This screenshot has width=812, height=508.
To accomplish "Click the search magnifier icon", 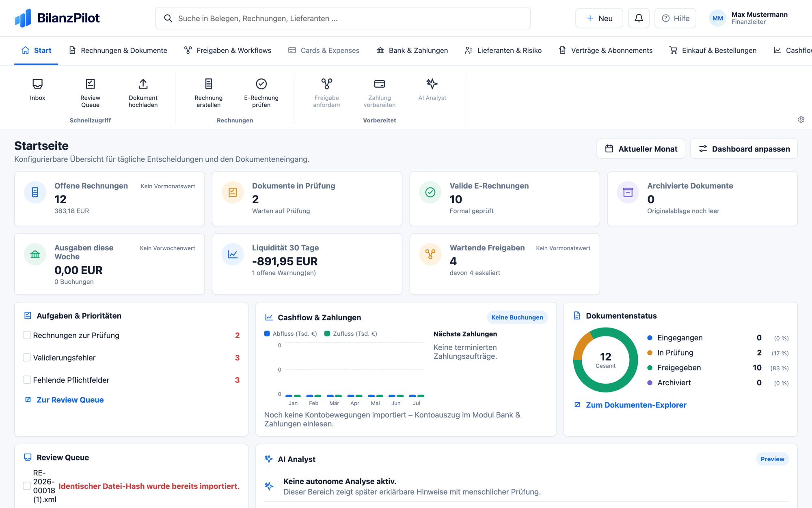I will (168, 18).
